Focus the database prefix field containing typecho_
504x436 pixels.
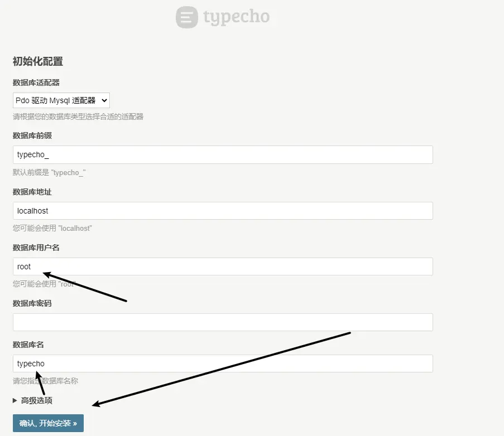pyautogui.click(x=223, y=155)
